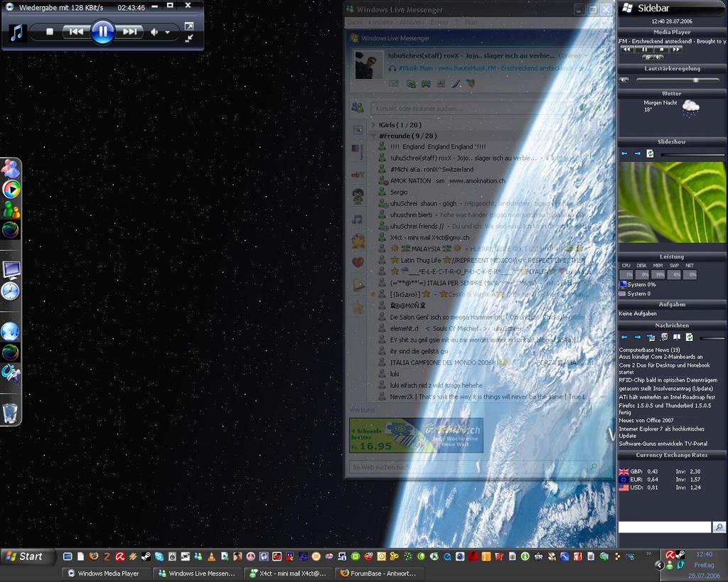The image size is (728, 582).
Task: Open the clock icon in left dock
Action: point(10,291)
